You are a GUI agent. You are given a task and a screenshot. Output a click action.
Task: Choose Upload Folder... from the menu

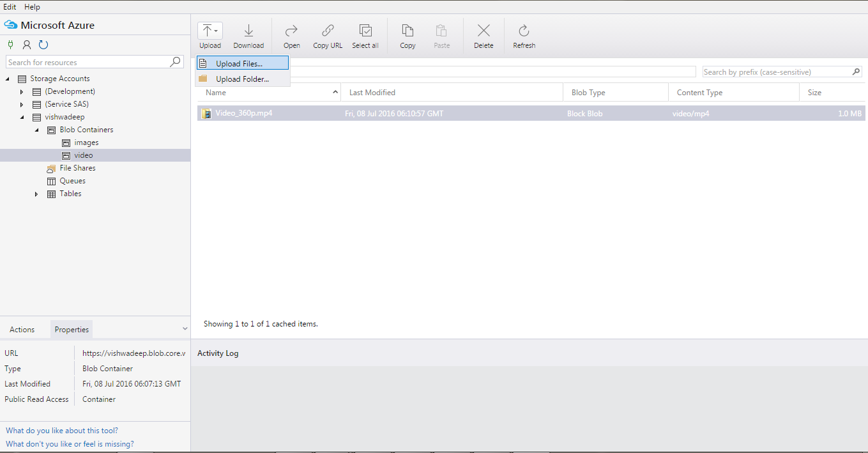click(x=243, y=79)
